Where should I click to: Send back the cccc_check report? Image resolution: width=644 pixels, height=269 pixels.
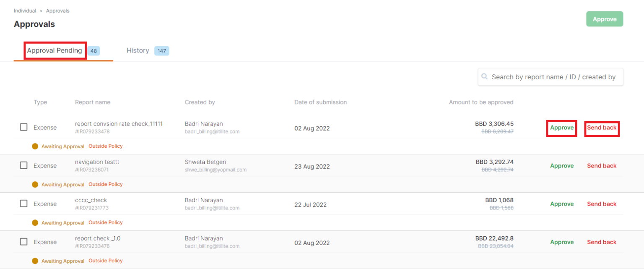pyautogui.click(x=602, y=204)
